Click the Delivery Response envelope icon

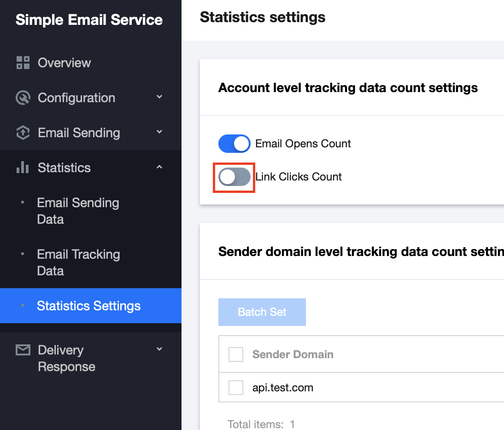point(23,350)
